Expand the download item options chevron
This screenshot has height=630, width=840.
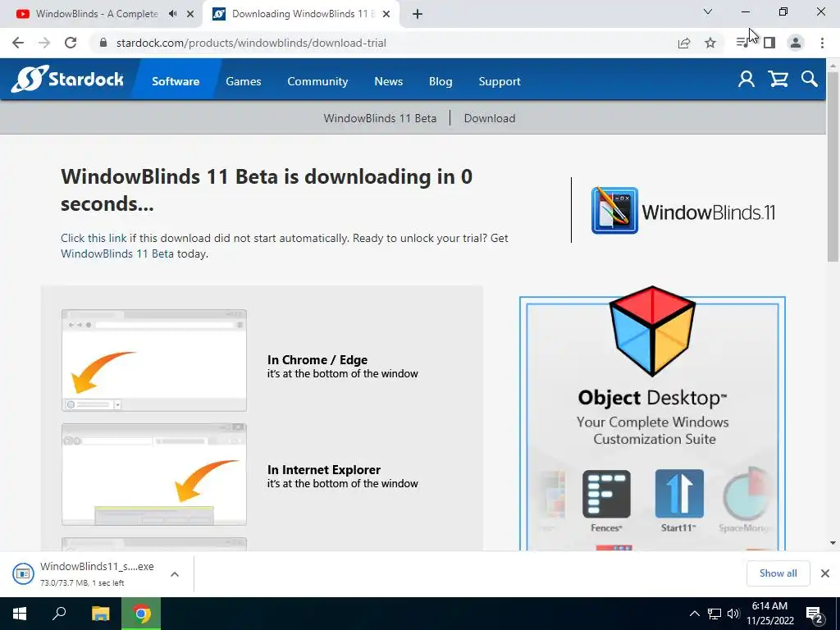[175, 574]
